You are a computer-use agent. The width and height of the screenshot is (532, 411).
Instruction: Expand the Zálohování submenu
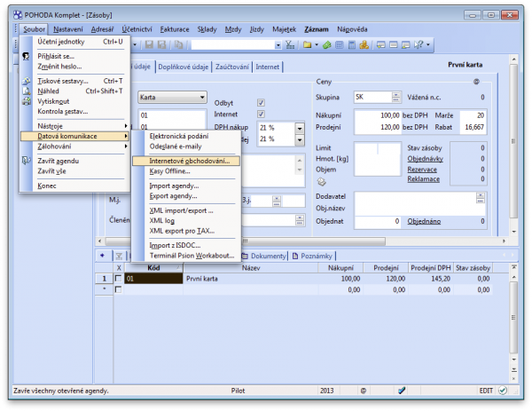pos(75,146)
